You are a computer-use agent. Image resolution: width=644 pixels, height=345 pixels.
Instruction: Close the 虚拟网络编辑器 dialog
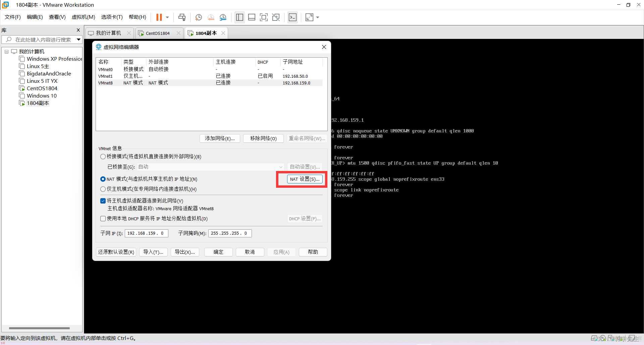pos(324,47)
